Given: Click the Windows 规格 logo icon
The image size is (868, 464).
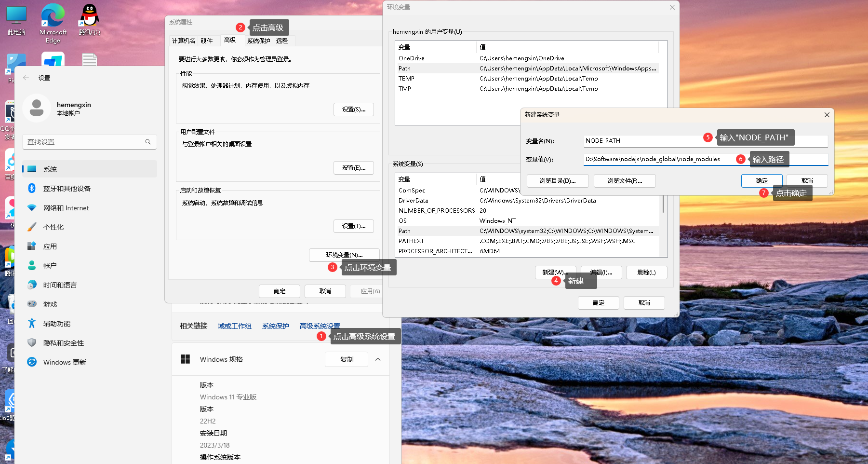Looking at the screenshot, I should [185, 359].
